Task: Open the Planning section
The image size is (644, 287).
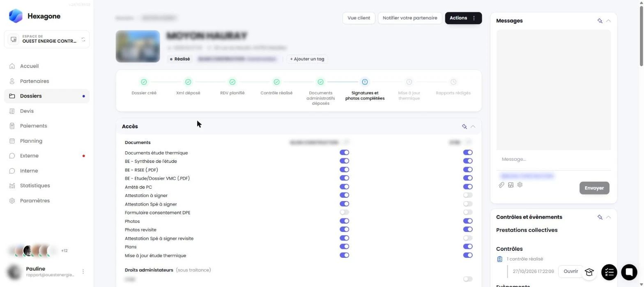Action: coord(47,141)
